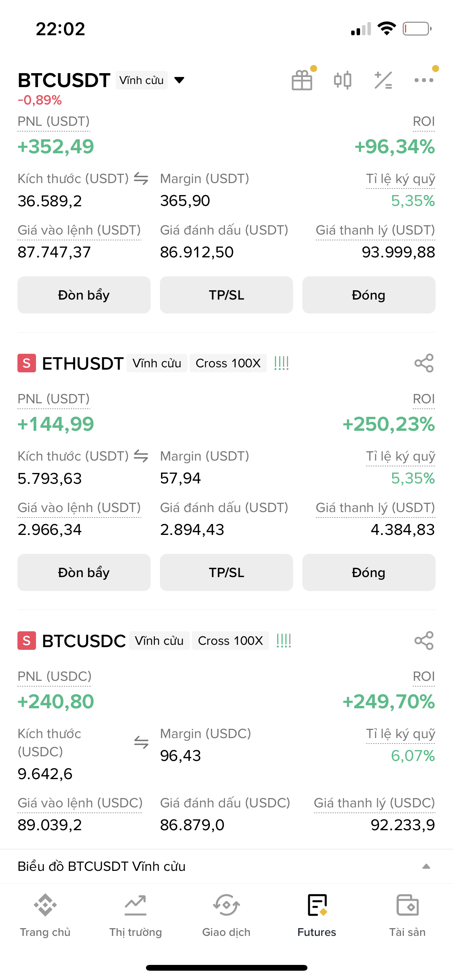Share the ETHUSDT position
Viewport: 453px width, 980px height.
point(424,363)
